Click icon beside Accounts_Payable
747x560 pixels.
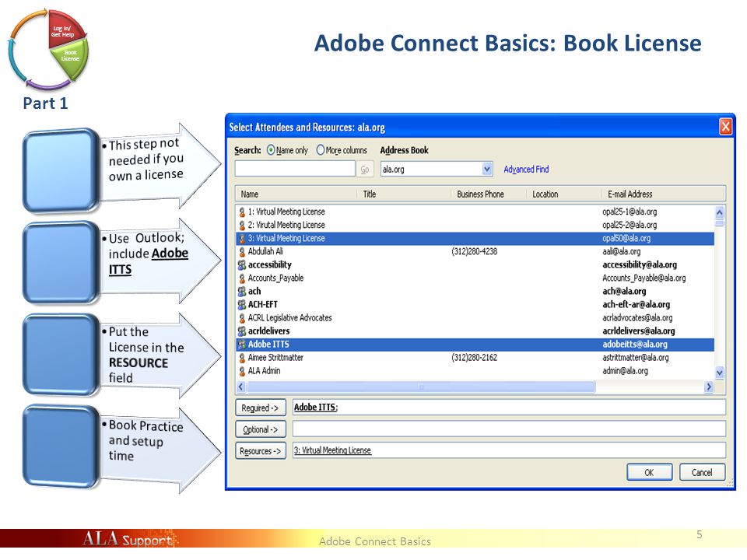242,278
